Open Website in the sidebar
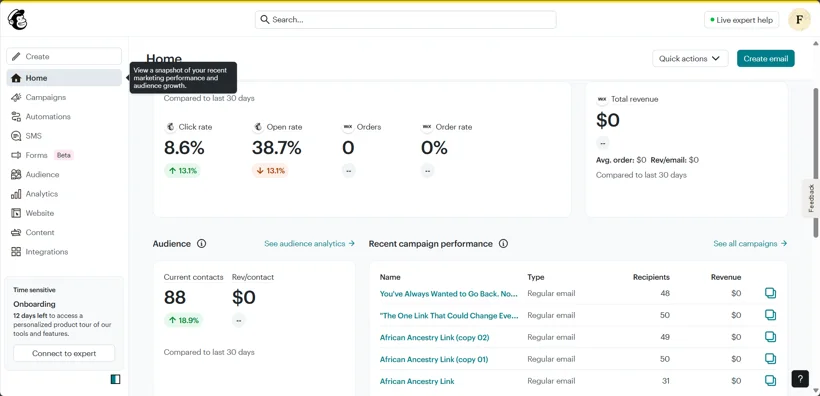The width and height of the screenshot is (820, 396). [x=64, y=213]
